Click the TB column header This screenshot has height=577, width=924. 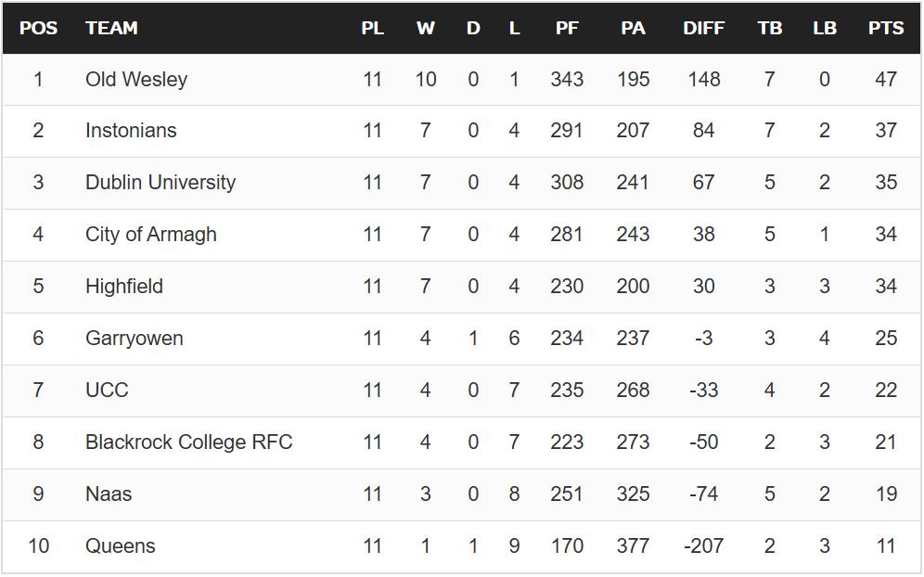coord(769,29)
